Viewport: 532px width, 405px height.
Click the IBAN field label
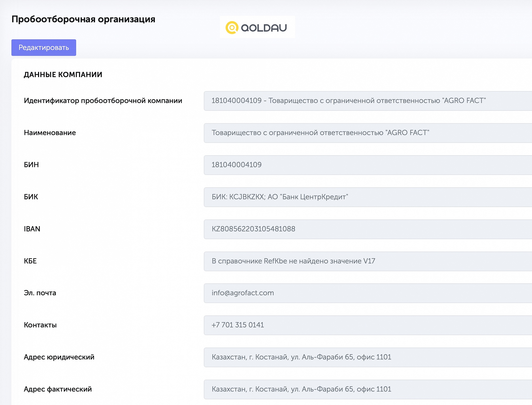tap(32, 229)
